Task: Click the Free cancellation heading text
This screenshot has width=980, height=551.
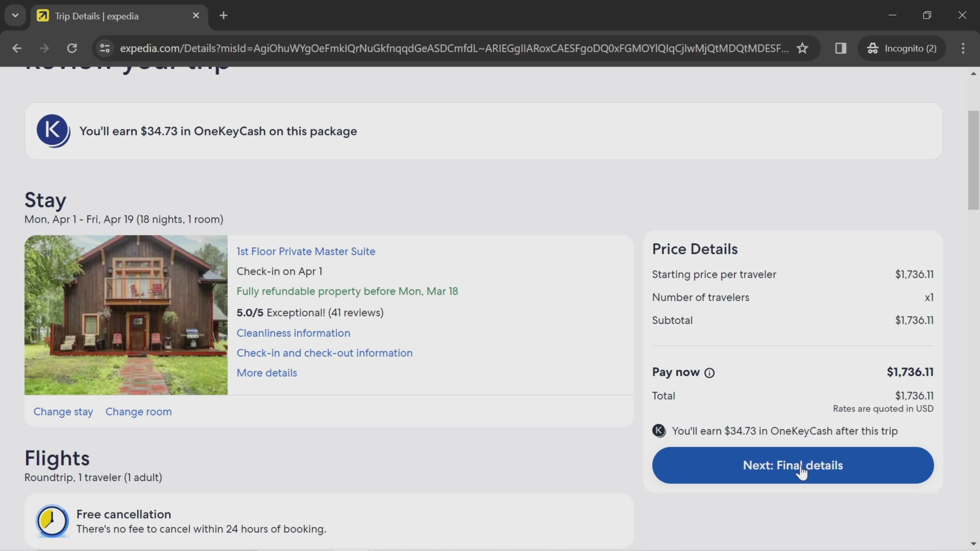Action: 124,514
